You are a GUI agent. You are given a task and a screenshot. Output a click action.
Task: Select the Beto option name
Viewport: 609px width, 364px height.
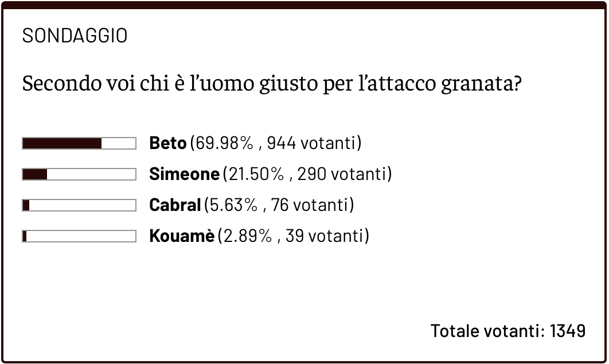(167, 143)
